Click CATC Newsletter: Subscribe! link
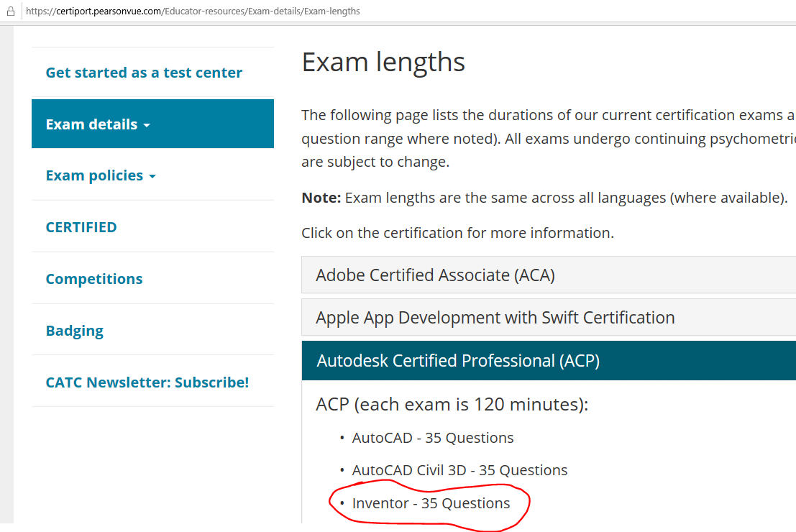Screen dimensions: 796x532 (x=147, y=382)
